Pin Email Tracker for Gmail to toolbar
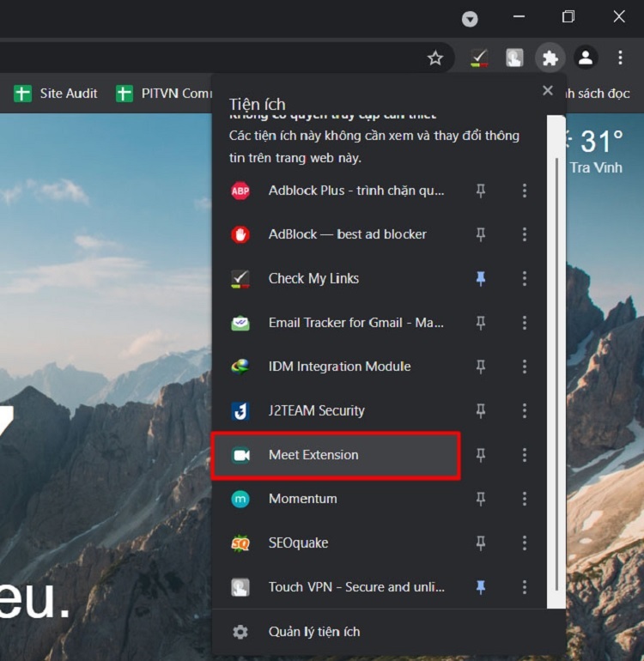The width and height of the screenshot is (644, 661). pos(480,323)
